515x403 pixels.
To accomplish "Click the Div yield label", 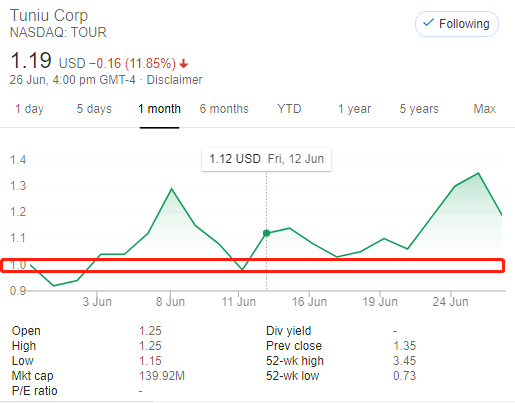I will (x=289, y=331).
